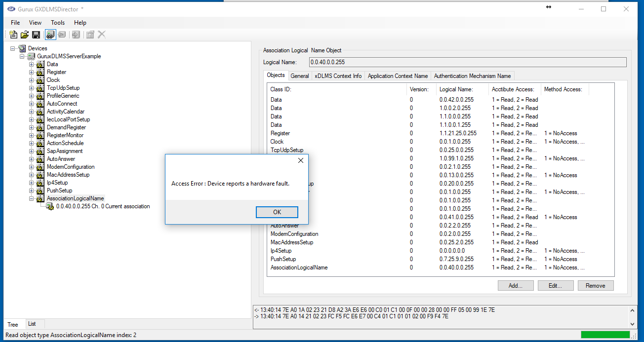Expand the SapAssignment tree node
644x342 pixels.
tap(32, 151)
